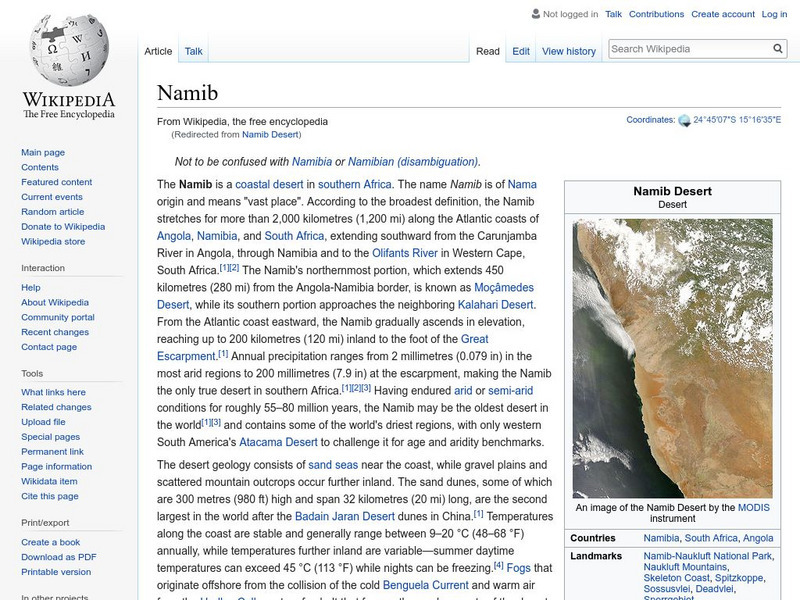
Task: Open Atacama Desert link
Action: pos(278,442)
